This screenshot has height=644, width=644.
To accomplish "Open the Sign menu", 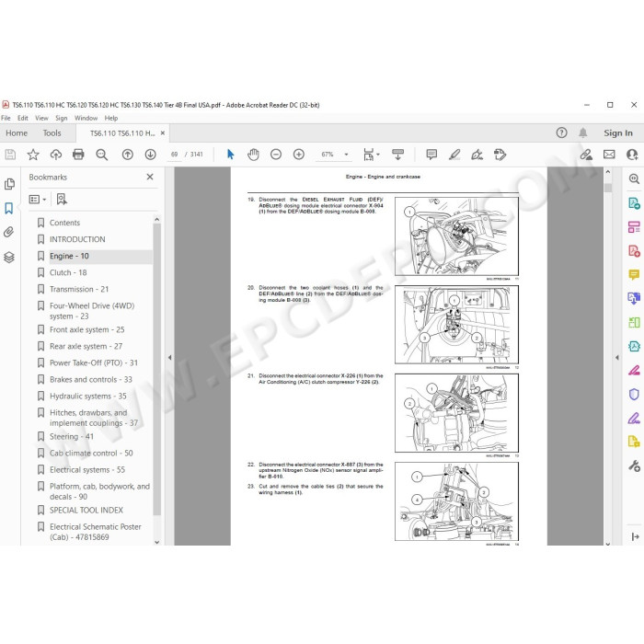I will (62, 118).
